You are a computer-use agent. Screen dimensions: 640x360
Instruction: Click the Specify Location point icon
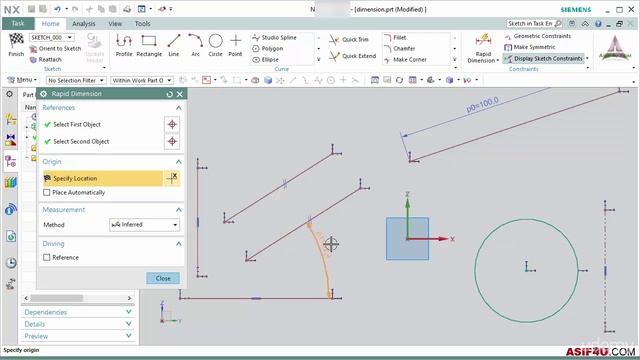pos(172,178)
